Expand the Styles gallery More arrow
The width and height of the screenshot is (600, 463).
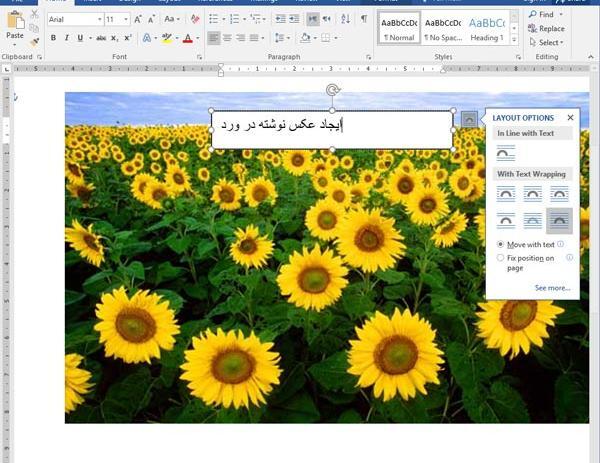pyautogui.click(x=514, y=39)
